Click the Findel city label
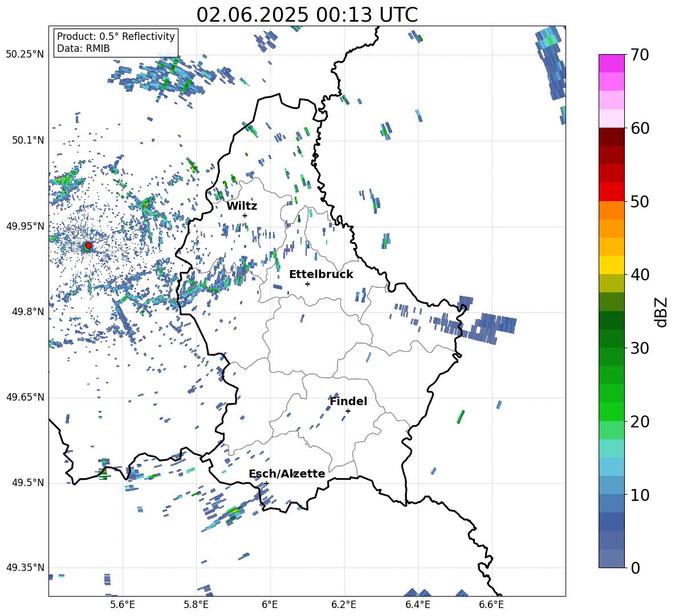 [x=348, y=401]
